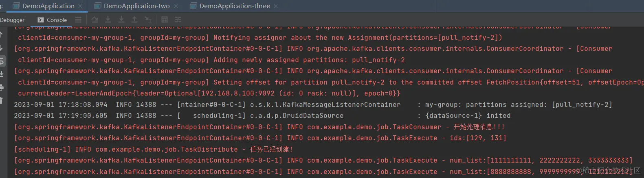
Task: Click the Trace Current Stream Chain icon
Action: pos(178,20)
